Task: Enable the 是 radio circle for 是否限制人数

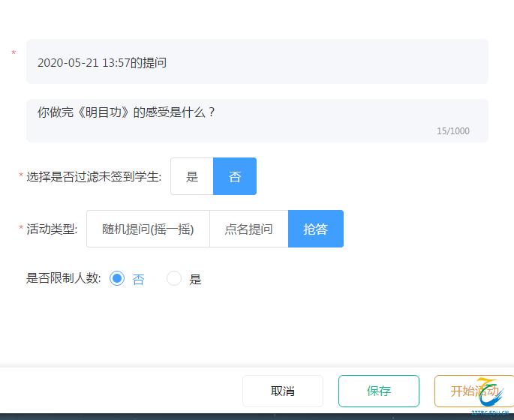Action: 174,279
